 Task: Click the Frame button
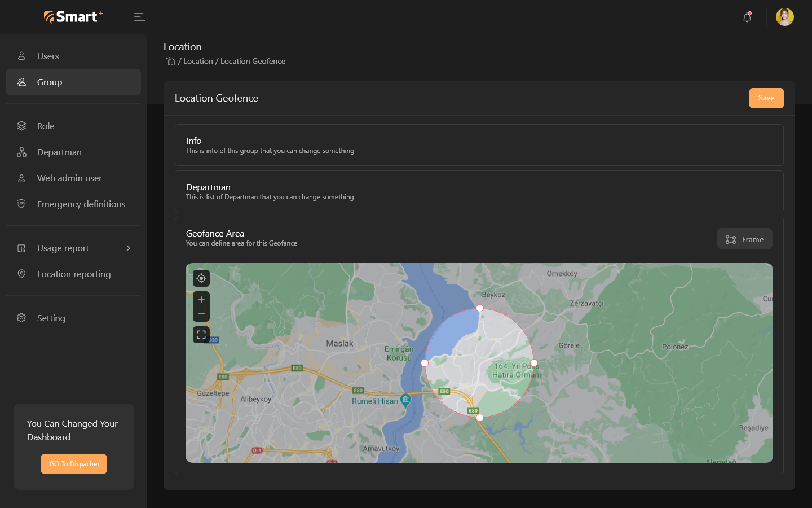[x=745, y=239]
